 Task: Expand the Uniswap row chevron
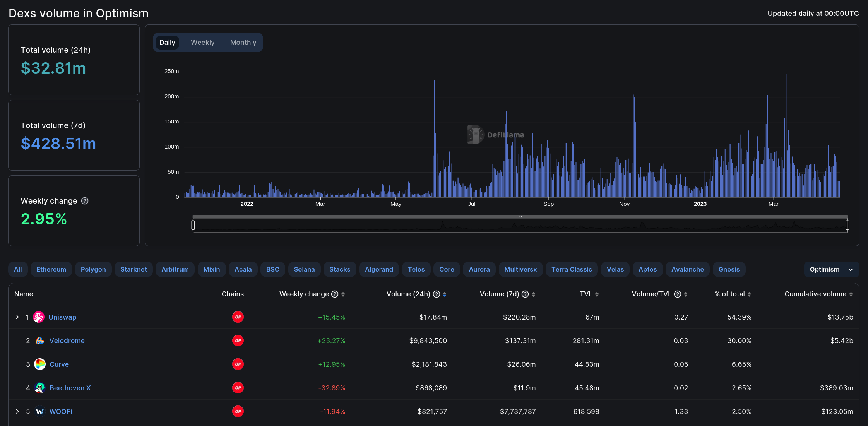click(17, 317)
